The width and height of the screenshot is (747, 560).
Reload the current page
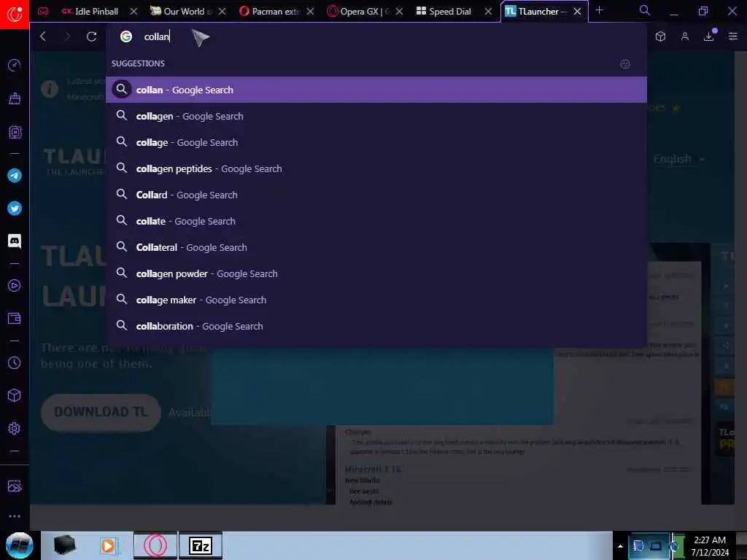coord(91,36)
